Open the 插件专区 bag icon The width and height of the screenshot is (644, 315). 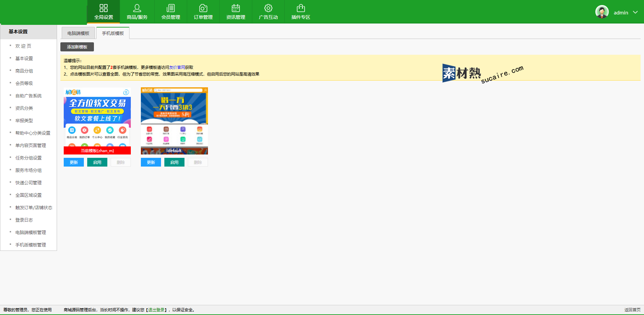tap(301, 8)
